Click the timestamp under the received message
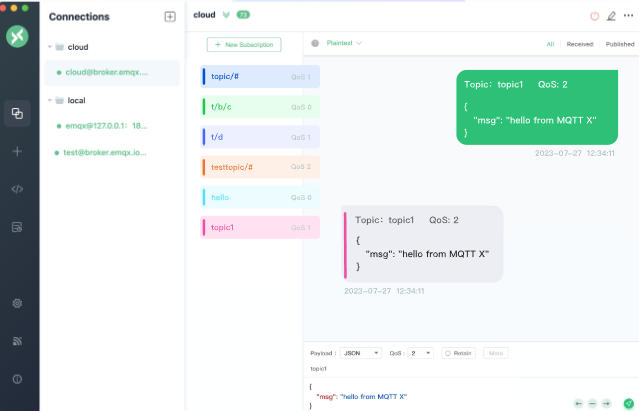639x411 pixels. tap(384, 291)
